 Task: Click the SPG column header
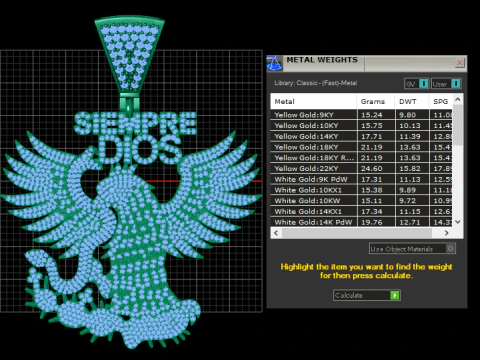pyautogui.click(x=441, y=102)
